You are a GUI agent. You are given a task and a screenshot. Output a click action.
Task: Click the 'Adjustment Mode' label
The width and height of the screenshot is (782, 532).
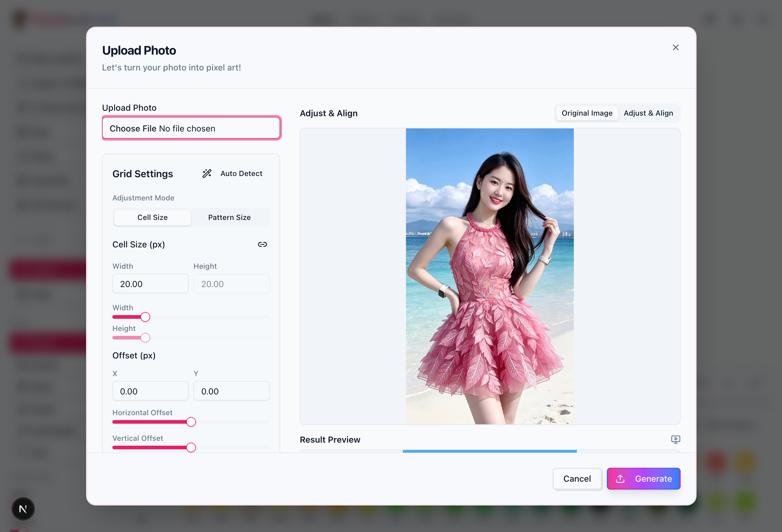pyautogui.click(x=143, y=198)
